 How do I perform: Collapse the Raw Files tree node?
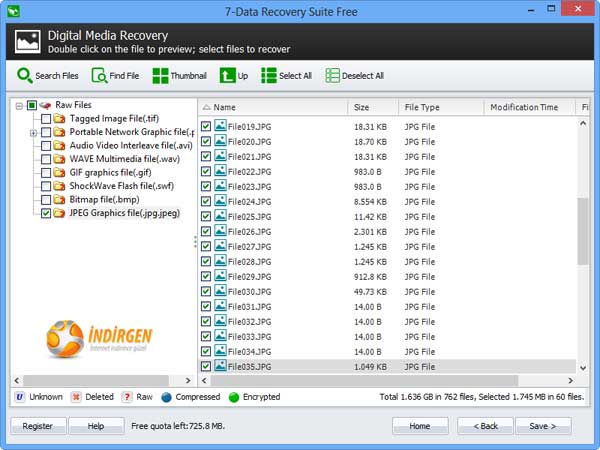tap(19, 106)
